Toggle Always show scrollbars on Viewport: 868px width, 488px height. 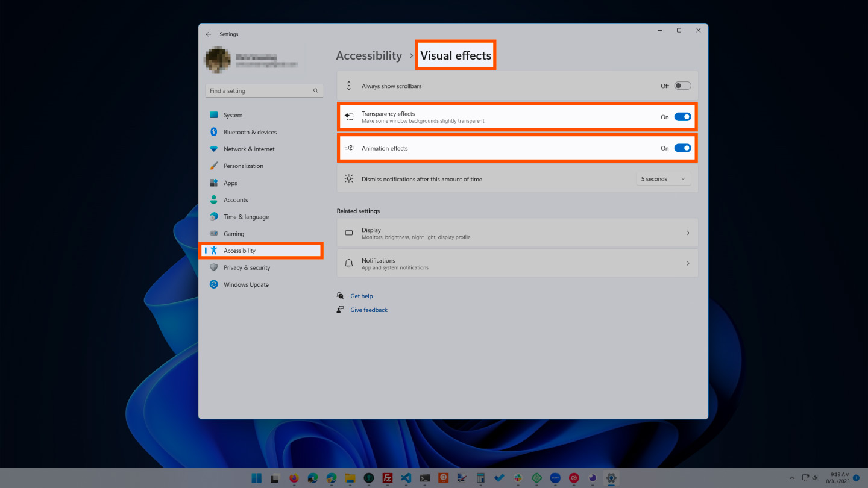(682, 85)
